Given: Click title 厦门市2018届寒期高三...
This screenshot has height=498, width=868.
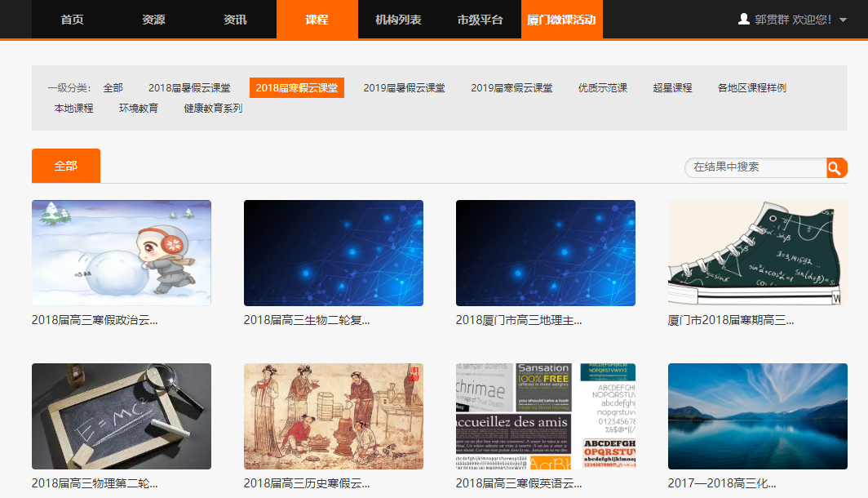Looking at the screenshot, I should pos(731,320).
